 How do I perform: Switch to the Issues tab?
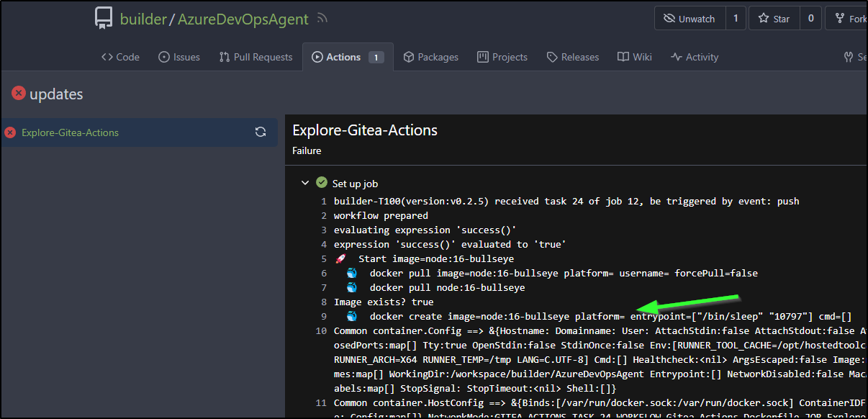[x=179, y=57]
